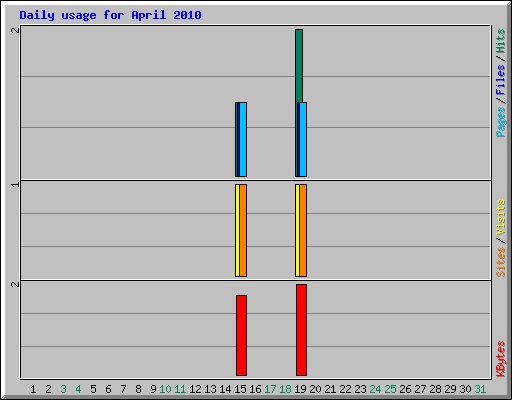Click green day label 17 on the x-axis
The image size is (512, 400).
pyautogui.click(x=270, y=389)
